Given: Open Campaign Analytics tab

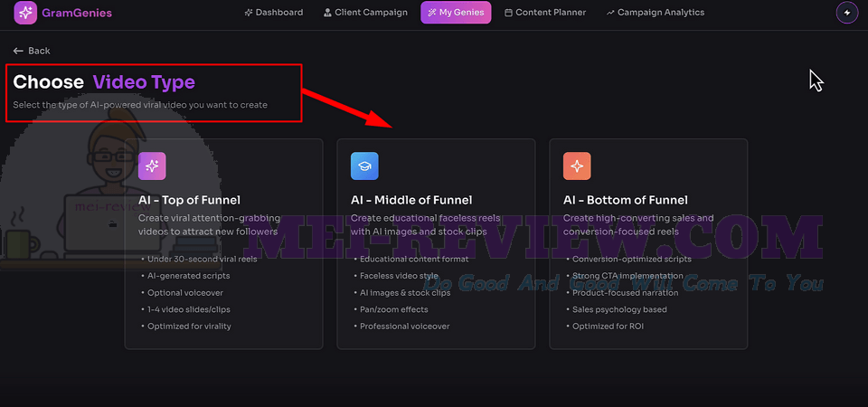Looking at the screenshot, I should (x=656, y=13).
